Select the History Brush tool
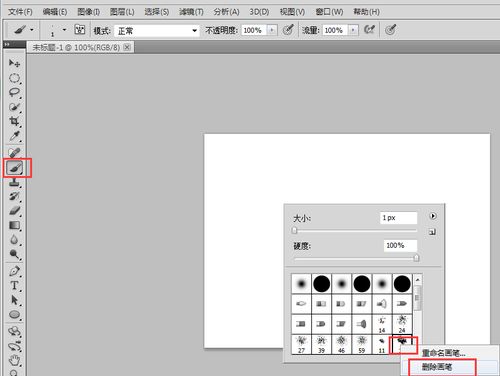This screenshot has width=500, height=376. pos(14,196)
